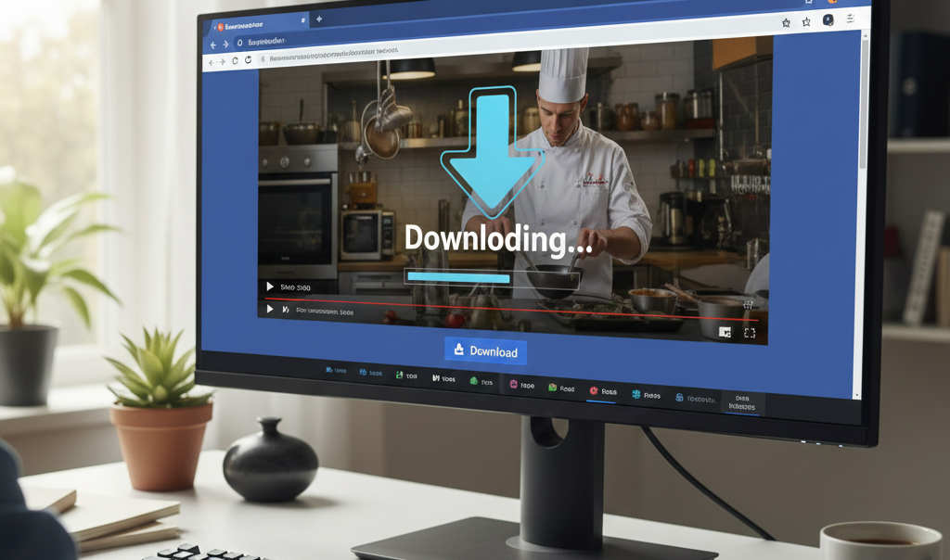The width and height of the screenshot is (950, 560).
Task: Click the first star icon in the browser toolbar
Action: click(x=785, y=21)
